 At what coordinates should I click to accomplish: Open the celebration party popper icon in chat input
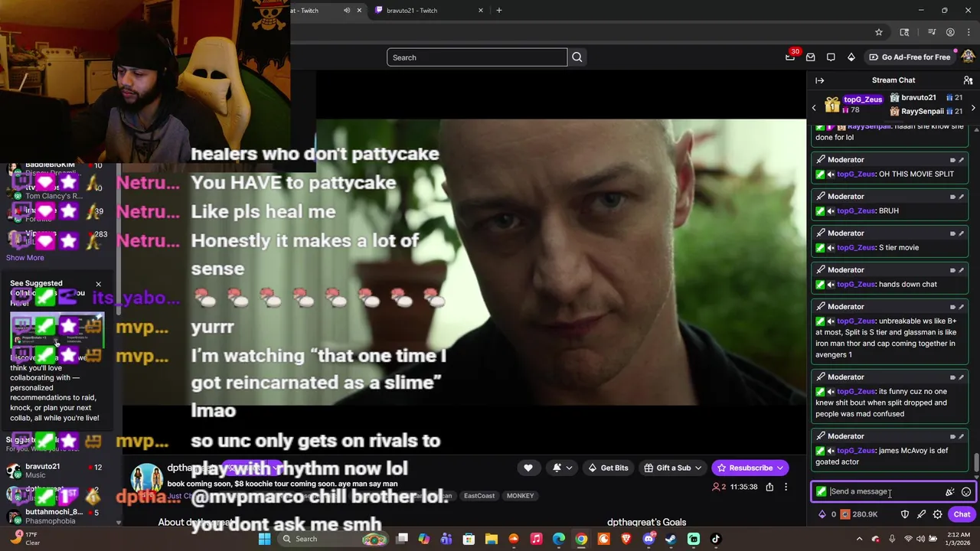point(950,492)
